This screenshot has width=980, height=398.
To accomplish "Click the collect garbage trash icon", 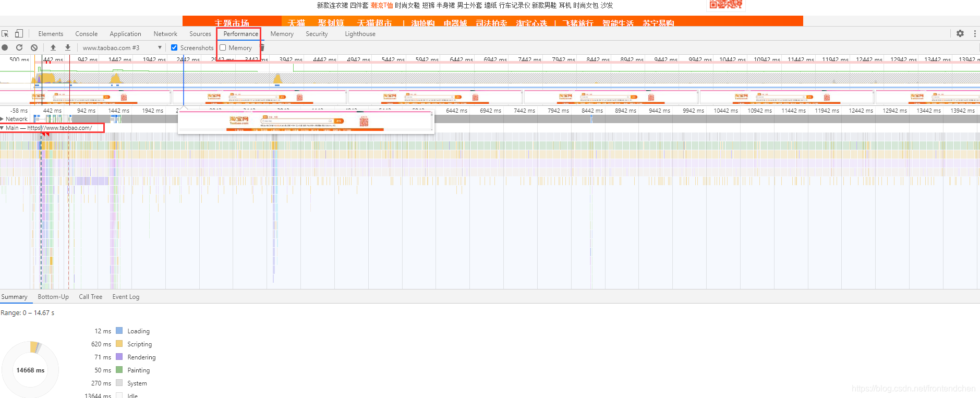I will click(262, 47).
